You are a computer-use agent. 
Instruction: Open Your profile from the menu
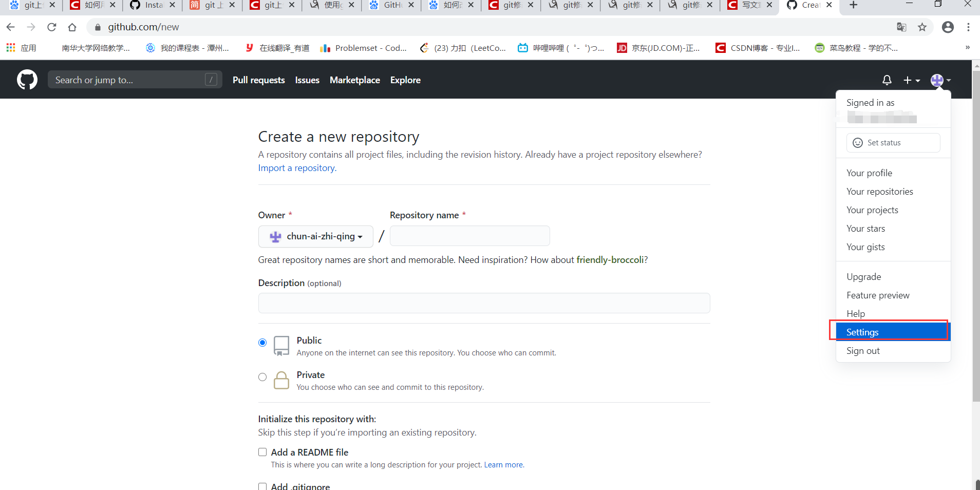click(893, 173)
